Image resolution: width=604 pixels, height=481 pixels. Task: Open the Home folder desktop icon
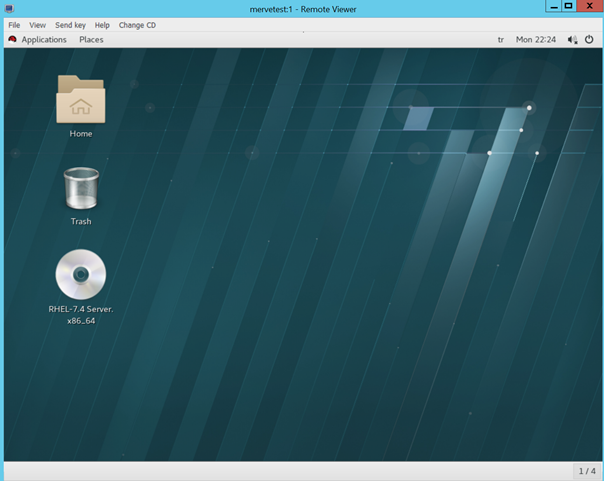pyautogui.click(x=81, y=99)
